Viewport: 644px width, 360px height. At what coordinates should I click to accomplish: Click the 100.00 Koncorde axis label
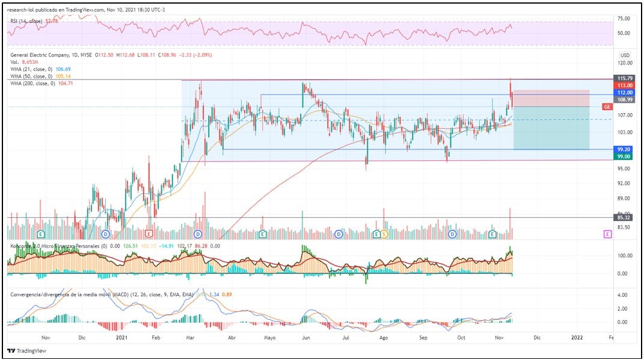[x=625, y=255]
